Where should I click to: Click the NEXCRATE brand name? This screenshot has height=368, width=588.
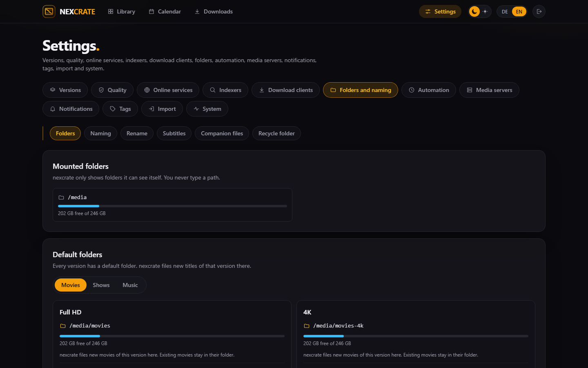[78, 11]
